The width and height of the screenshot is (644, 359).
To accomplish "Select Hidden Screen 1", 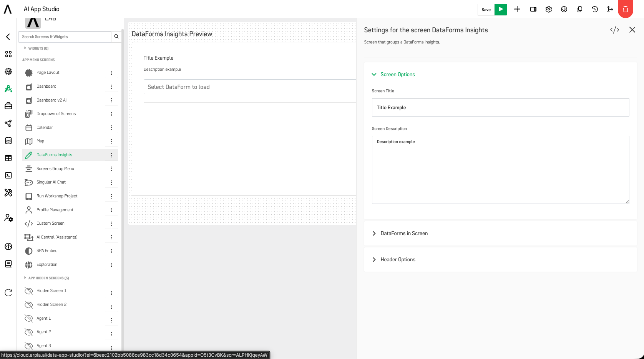I will (x=51, y=291).
